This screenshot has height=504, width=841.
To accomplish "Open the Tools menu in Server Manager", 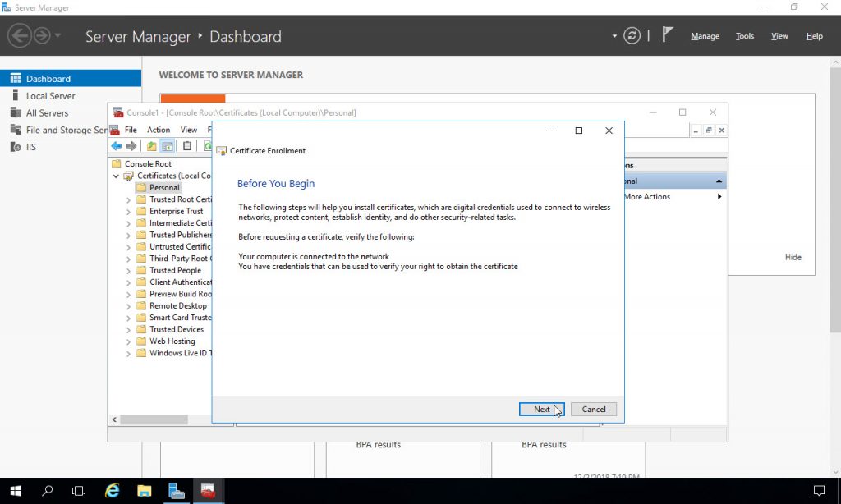I will (744, 36).
